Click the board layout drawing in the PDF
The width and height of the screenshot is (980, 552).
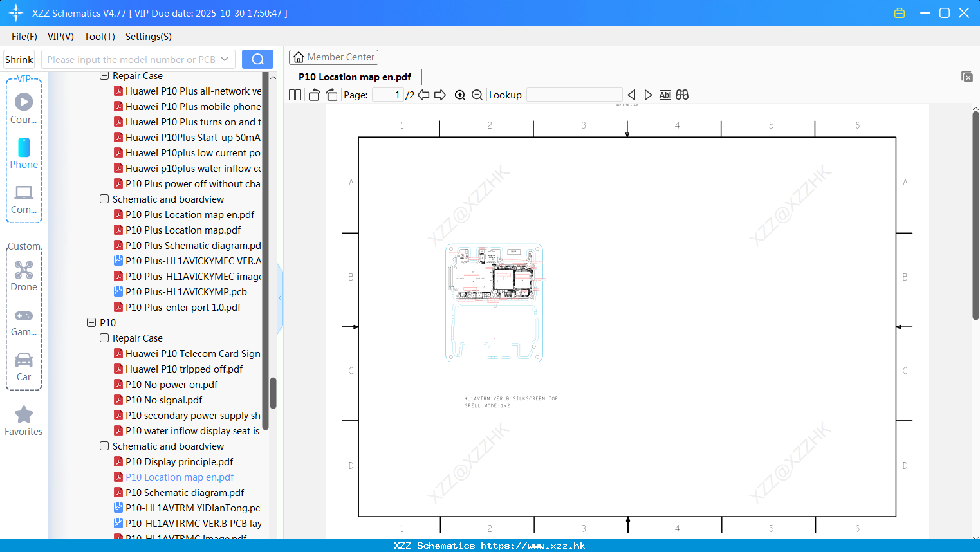click(494, 302)
